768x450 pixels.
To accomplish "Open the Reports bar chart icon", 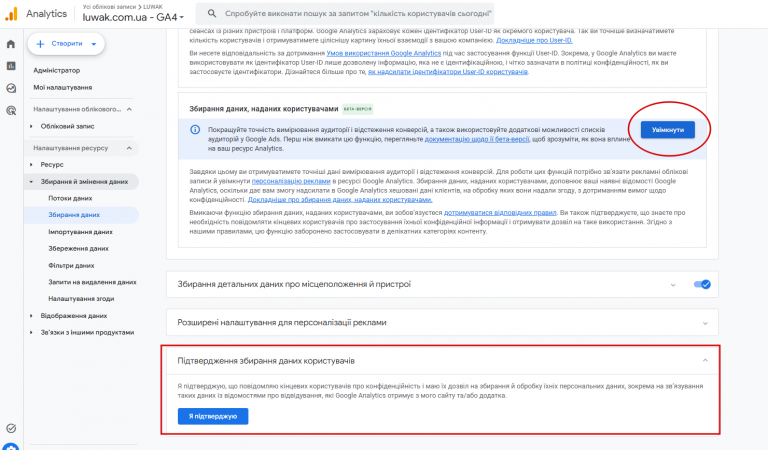I will 11,66.
